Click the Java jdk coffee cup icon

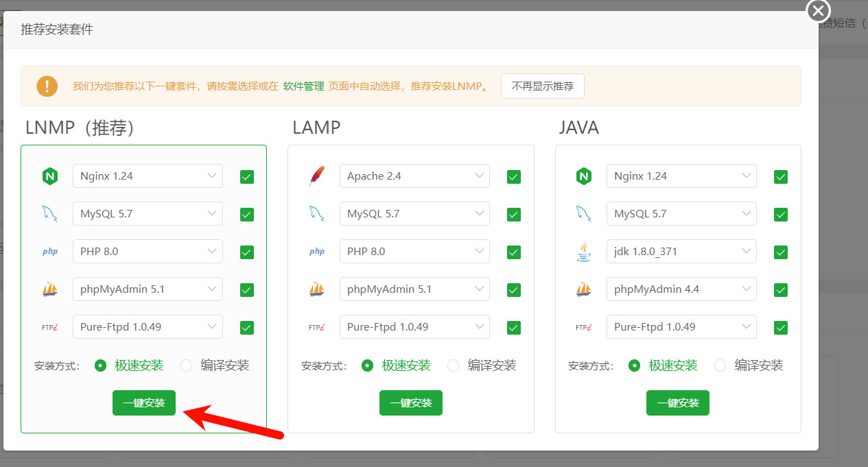pos(583,252)
